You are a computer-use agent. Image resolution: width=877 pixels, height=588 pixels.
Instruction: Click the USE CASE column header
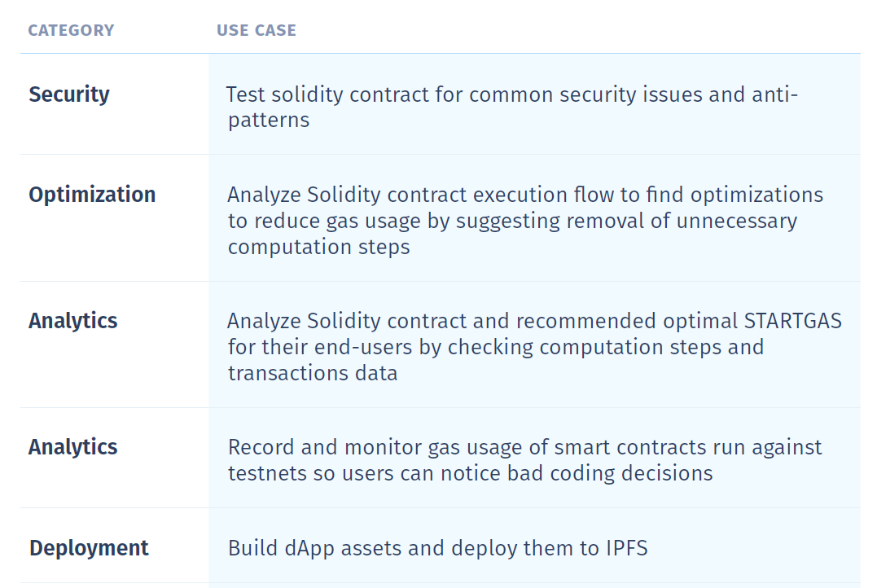[256, 31]
